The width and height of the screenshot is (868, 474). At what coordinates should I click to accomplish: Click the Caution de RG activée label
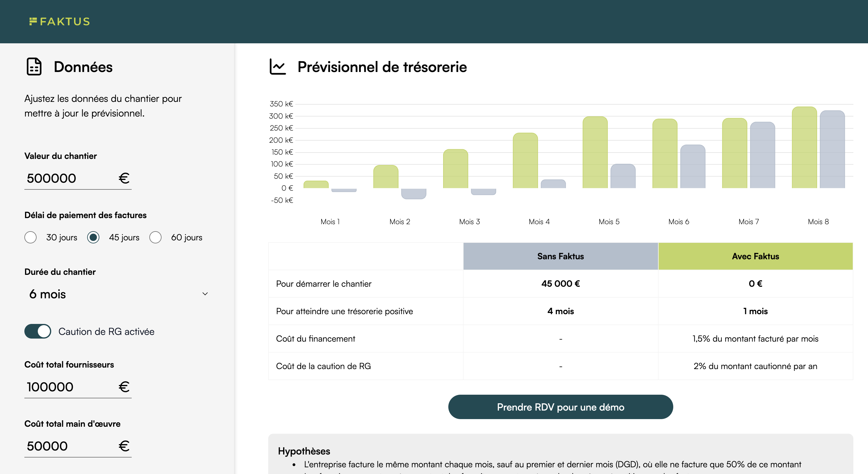(x=106, y=331)
